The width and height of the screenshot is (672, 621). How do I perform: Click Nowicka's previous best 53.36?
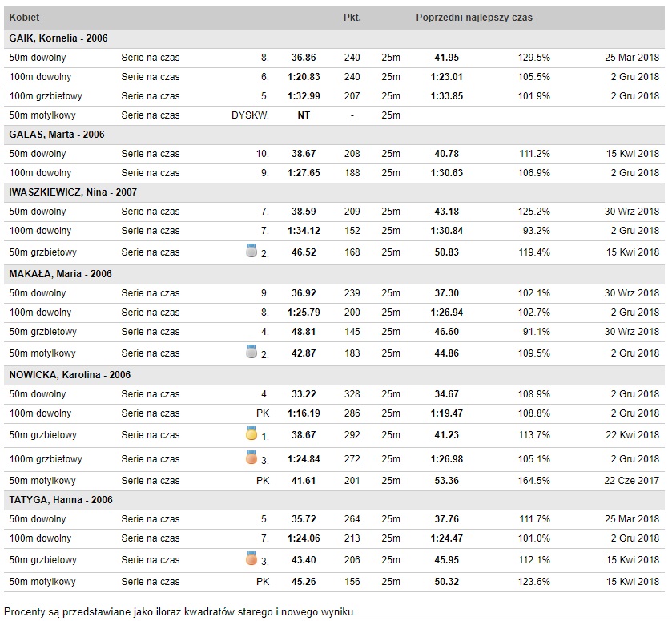point(447,481)
